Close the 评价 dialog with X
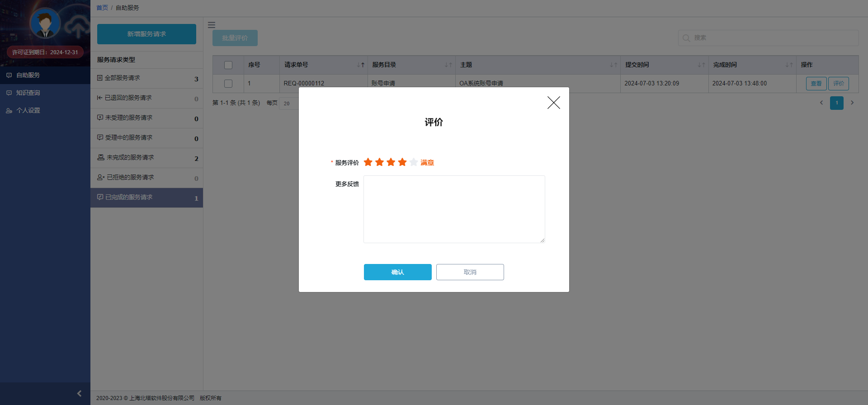The image size is (868, 405). [553, 103]
